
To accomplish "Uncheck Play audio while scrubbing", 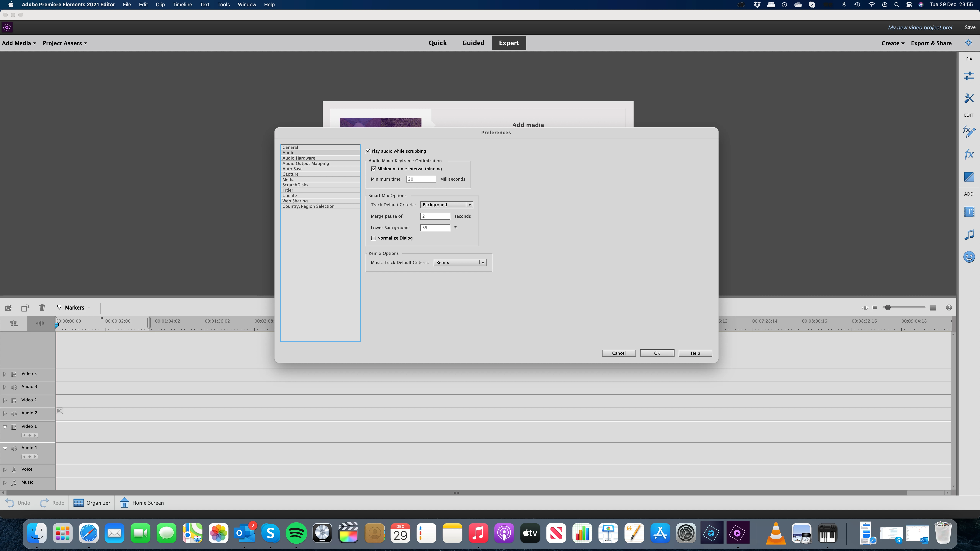I will coord(368,151).
